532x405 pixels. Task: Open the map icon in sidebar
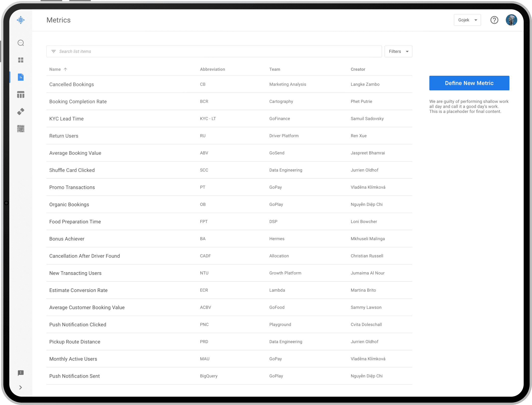pyautogui.click(x=21, y=129)
